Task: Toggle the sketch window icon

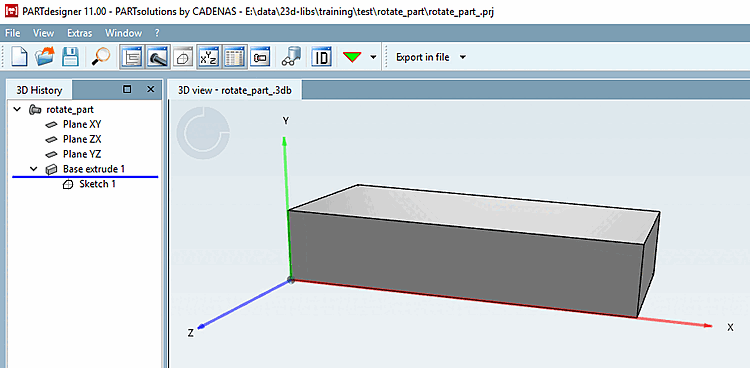Action: (x=184, y=58)
